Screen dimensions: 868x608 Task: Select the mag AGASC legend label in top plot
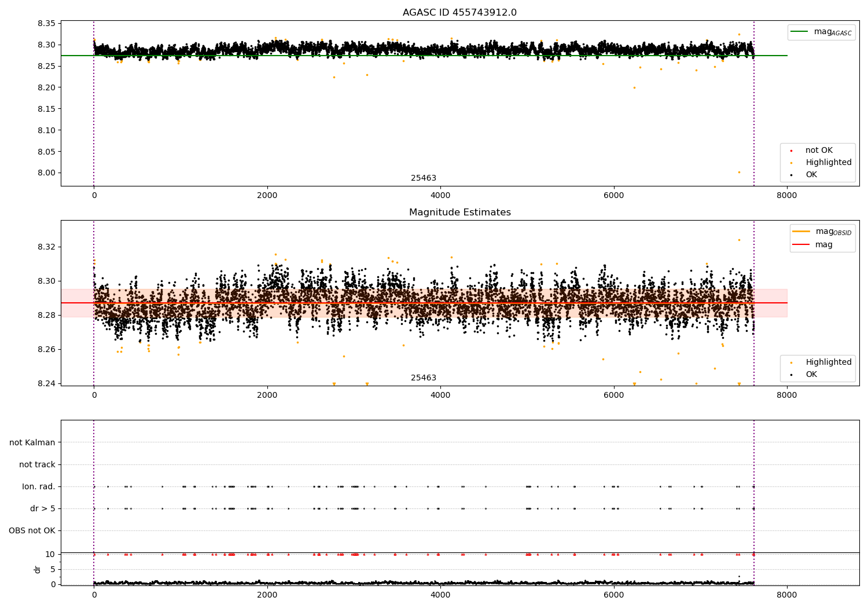tap(833, 32)
